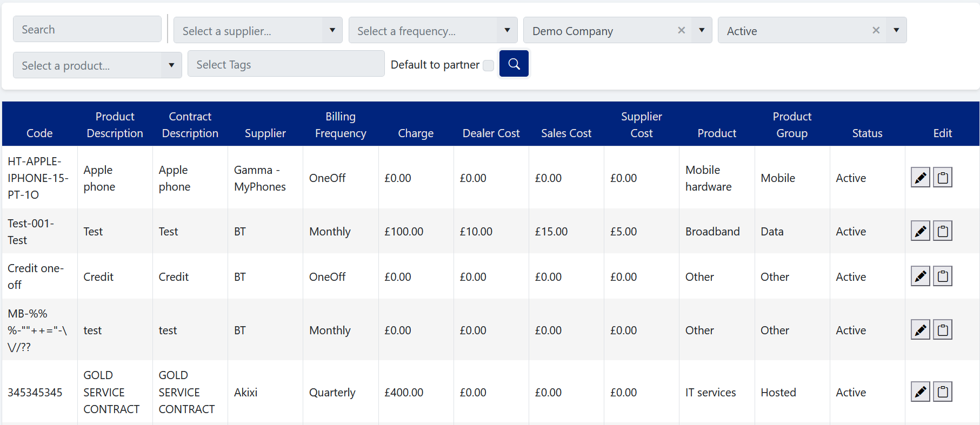Copy the Apple phone row using clipboard icon

(x=942, y=178)
